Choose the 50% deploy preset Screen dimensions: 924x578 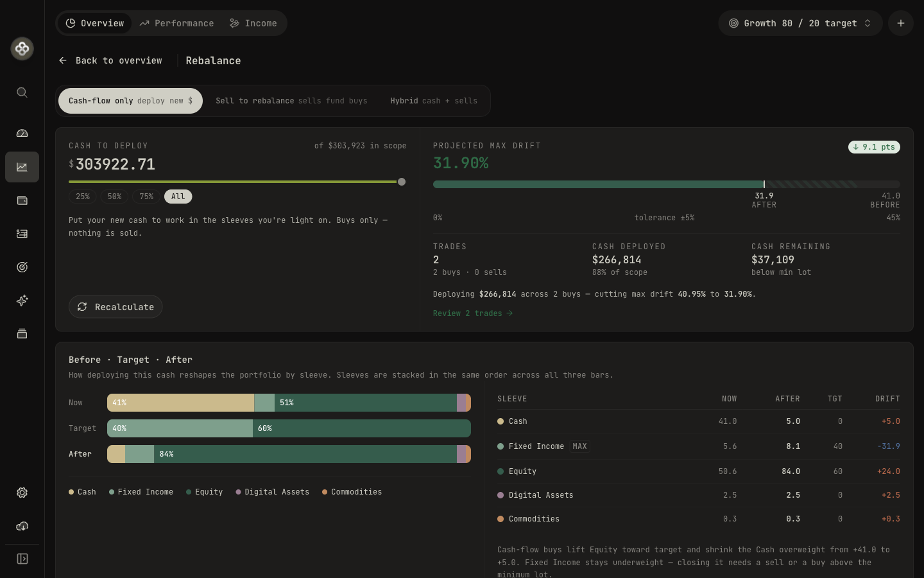click(x=114, y=197)
